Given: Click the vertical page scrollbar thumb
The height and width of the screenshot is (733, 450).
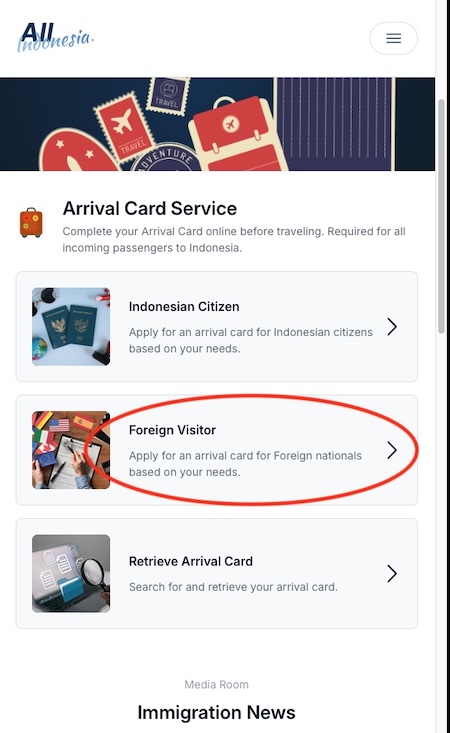Looking at the screenshot, I should 441,216.
